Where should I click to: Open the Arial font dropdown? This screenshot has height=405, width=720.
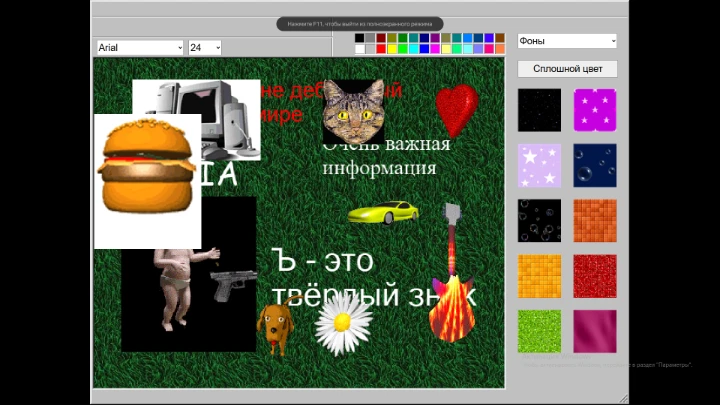(140, 47)
